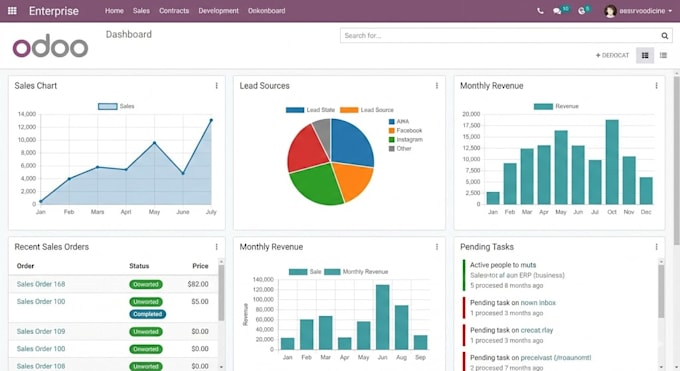The width and height of the screenshot is (680, 371).
Task: Open Pending Tasks card options menu
Action: 657,247
